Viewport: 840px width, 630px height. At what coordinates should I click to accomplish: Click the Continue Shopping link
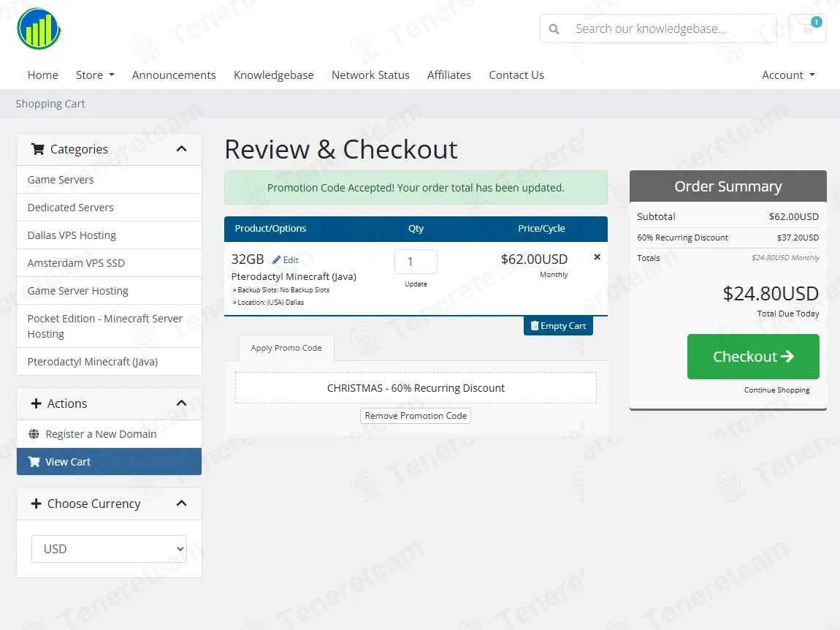pyautogui.click(x=776, y=390)
